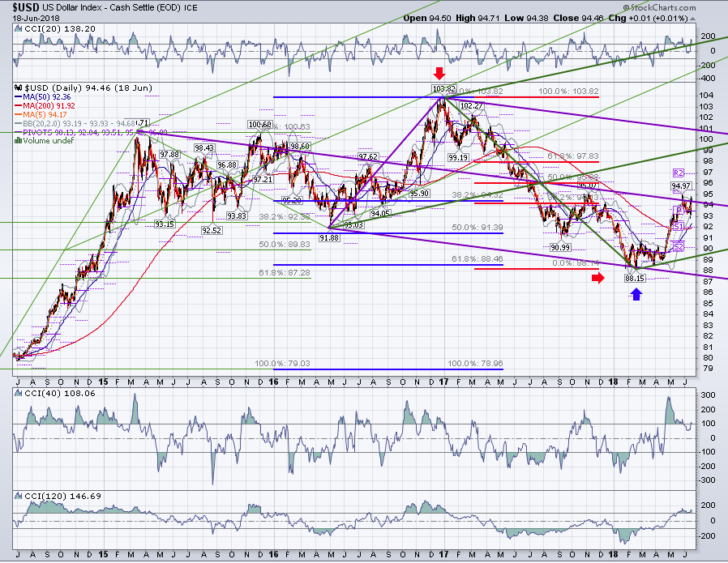
Task: Click the CCI(120) 146.69 indicator label
Action: click(62, 497)
